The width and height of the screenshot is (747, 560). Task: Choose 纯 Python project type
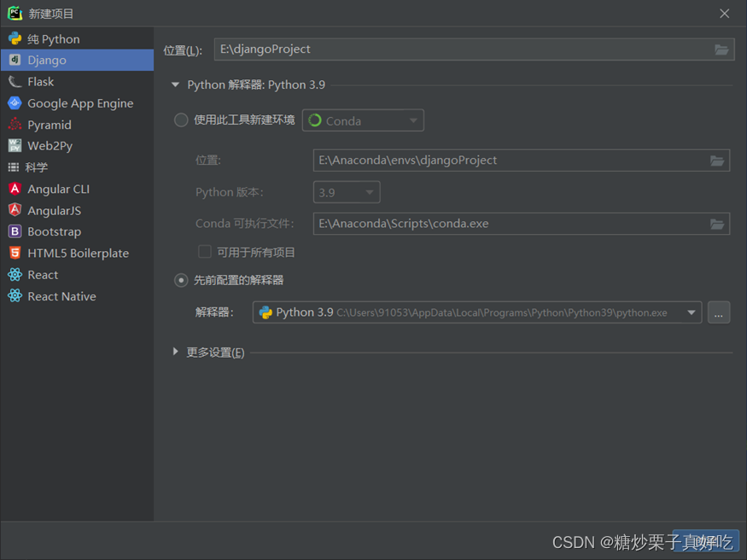77,38
